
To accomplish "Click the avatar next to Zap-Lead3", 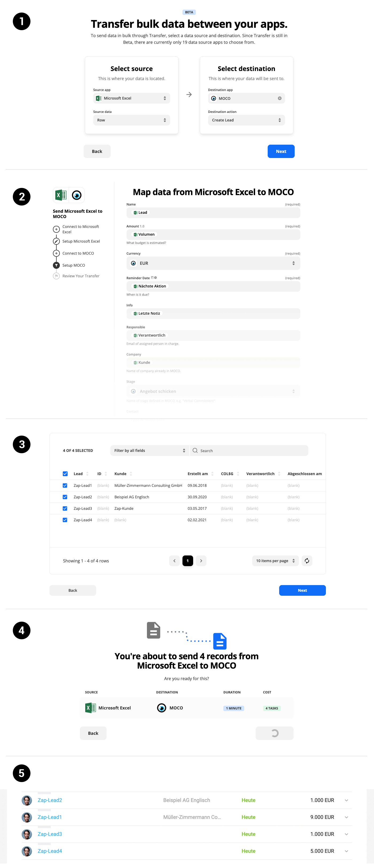I will [27, 834].
